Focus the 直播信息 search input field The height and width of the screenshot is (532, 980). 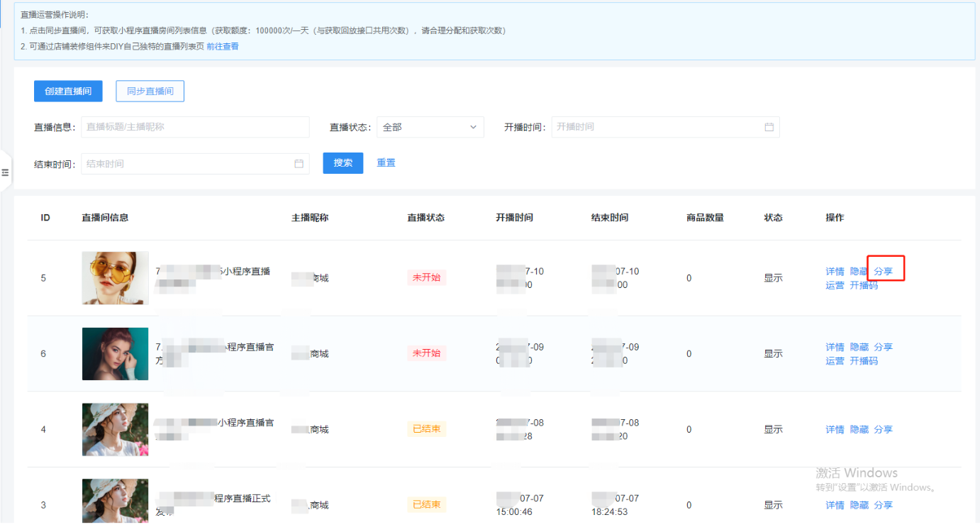195,127
